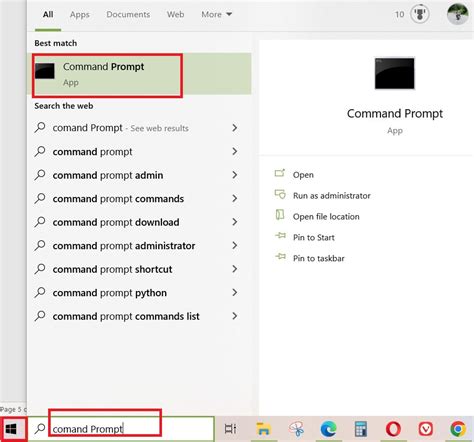This screenshot has width=474, height=442.
Task: Select the All search tab
Action: click(x=48, y=15)
